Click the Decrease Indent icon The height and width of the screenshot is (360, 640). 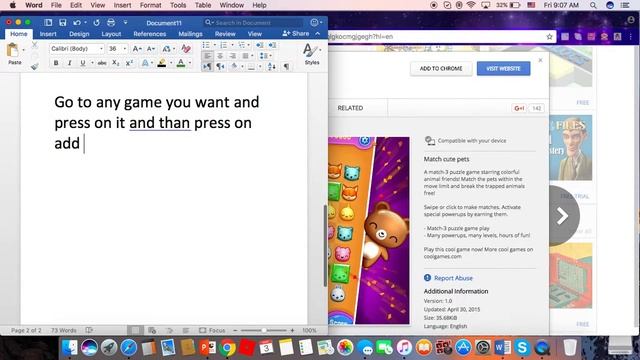(260, 45)
